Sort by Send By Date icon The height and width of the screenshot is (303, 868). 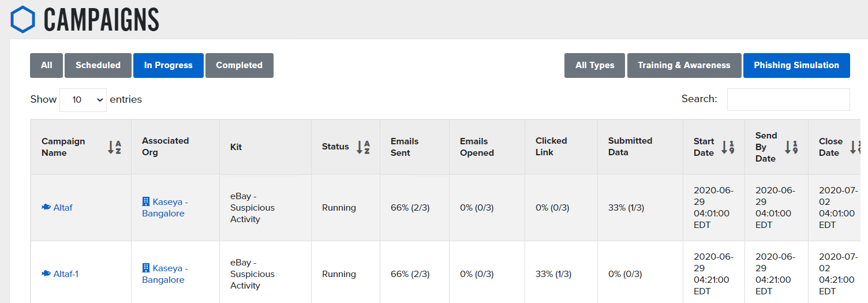point(791,147)
